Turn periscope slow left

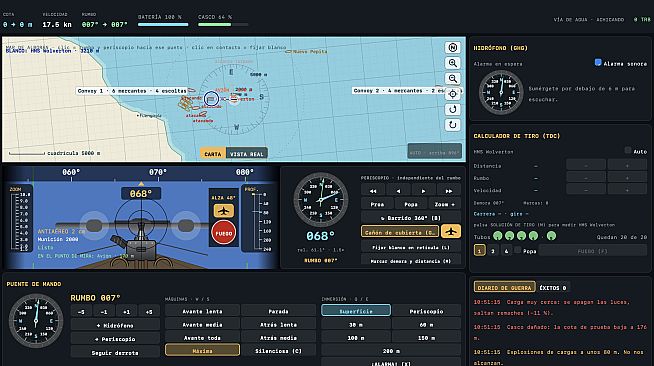(398, 191)
